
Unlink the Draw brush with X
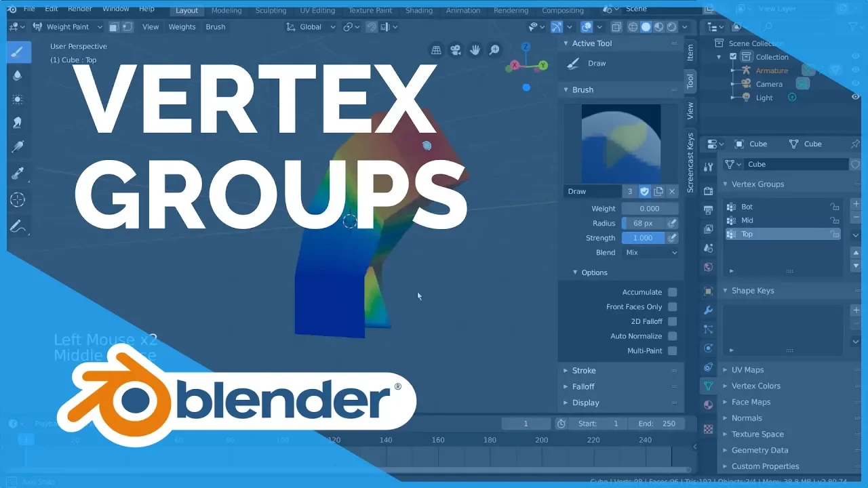pyautogui.click(x=672, y=192)
